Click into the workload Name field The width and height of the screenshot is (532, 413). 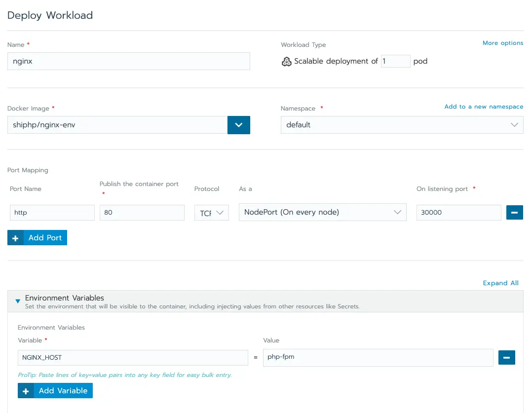point(128,62)
